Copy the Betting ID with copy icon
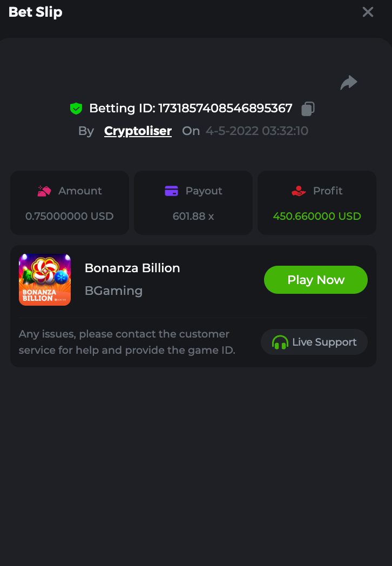Viewport: 392px width, 566px height. (x=308, y=109)
